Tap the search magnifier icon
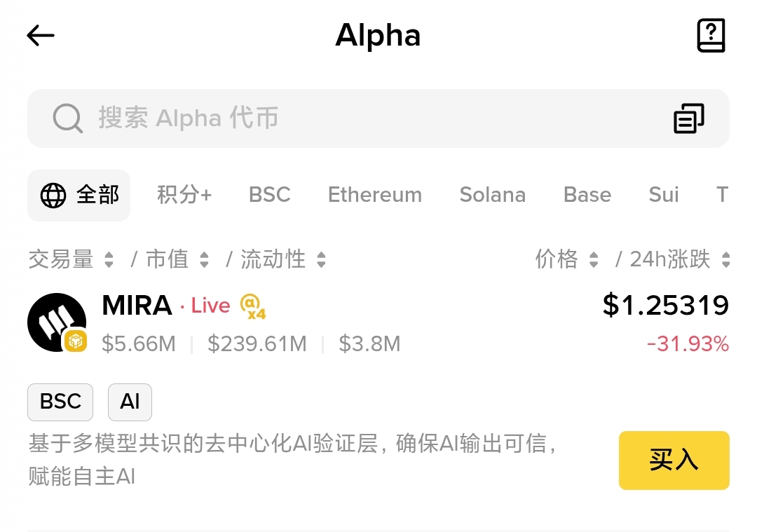This screenshot has width=757, height=532. click(x=67, y=118)
